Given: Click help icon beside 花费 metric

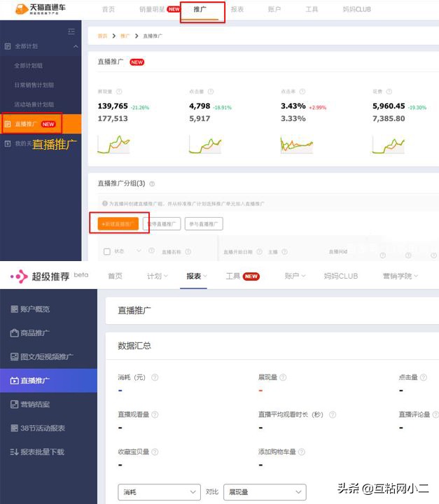Looking at the screenshot, I should point(389,92).
